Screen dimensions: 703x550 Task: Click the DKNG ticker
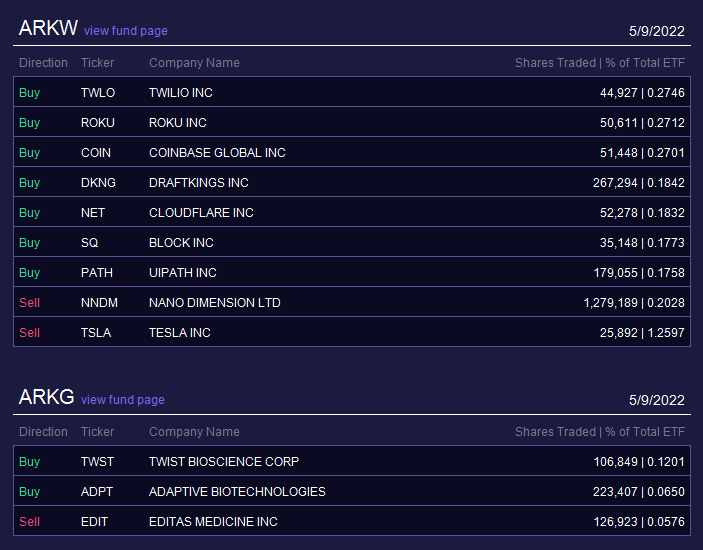[98, 183]
